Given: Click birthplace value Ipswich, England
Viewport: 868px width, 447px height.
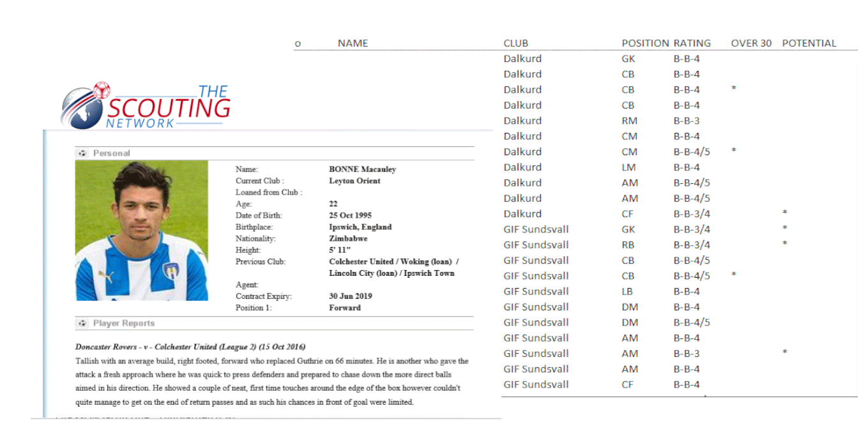Looking at the screenshot, I should click(360, 227).
